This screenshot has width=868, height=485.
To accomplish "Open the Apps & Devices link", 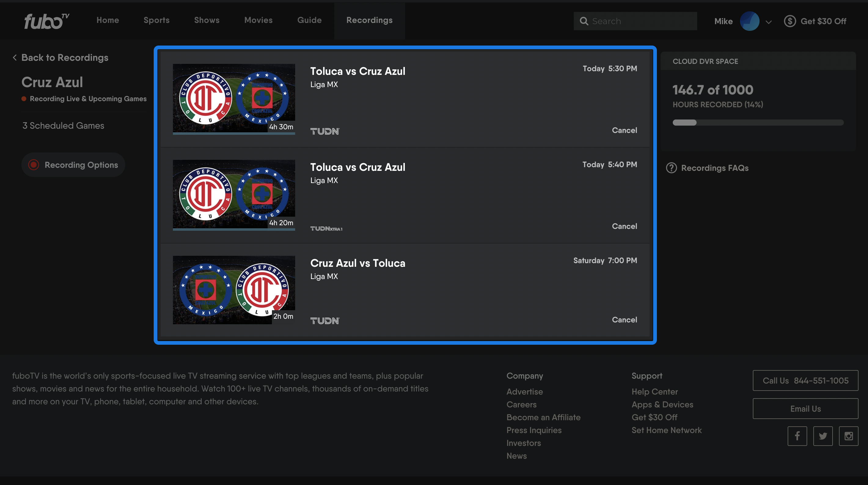I will click(x=662, y=404).
